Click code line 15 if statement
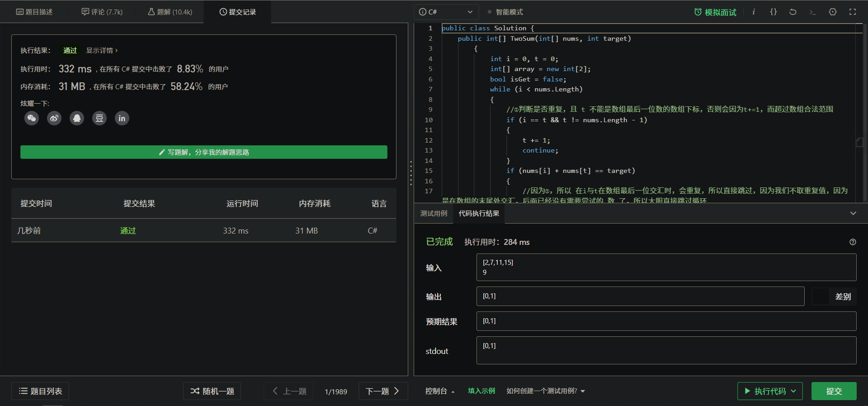 coord(571,171)
